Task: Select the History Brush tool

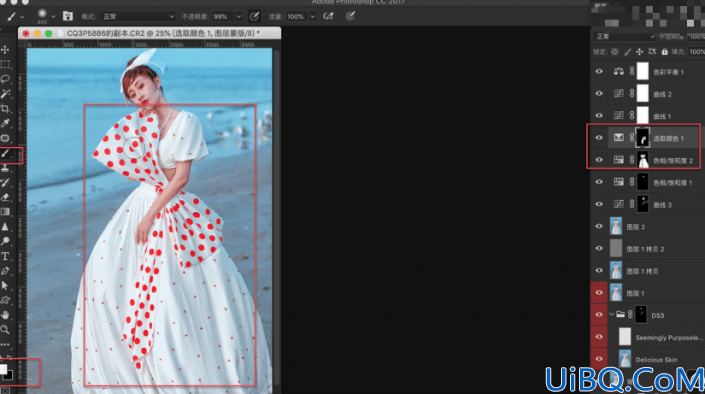Action: tap(5, 183)
